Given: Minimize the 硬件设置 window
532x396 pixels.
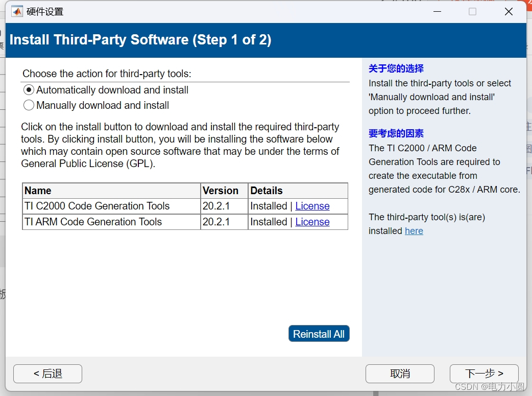Looking at the screenshot, I should (438, 12).
